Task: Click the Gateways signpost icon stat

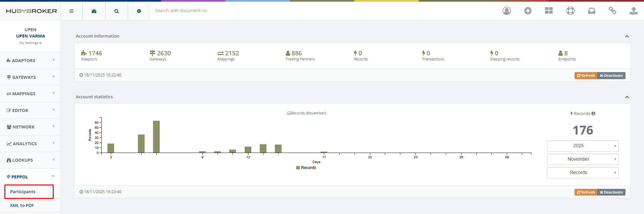Action: (152, 53)
